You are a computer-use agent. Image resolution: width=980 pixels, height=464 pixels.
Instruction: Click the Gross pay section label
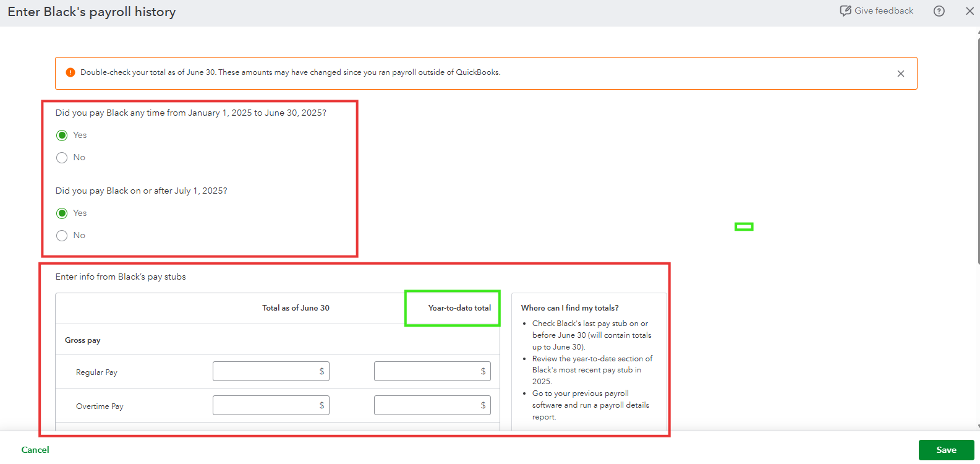coord(83,340)
